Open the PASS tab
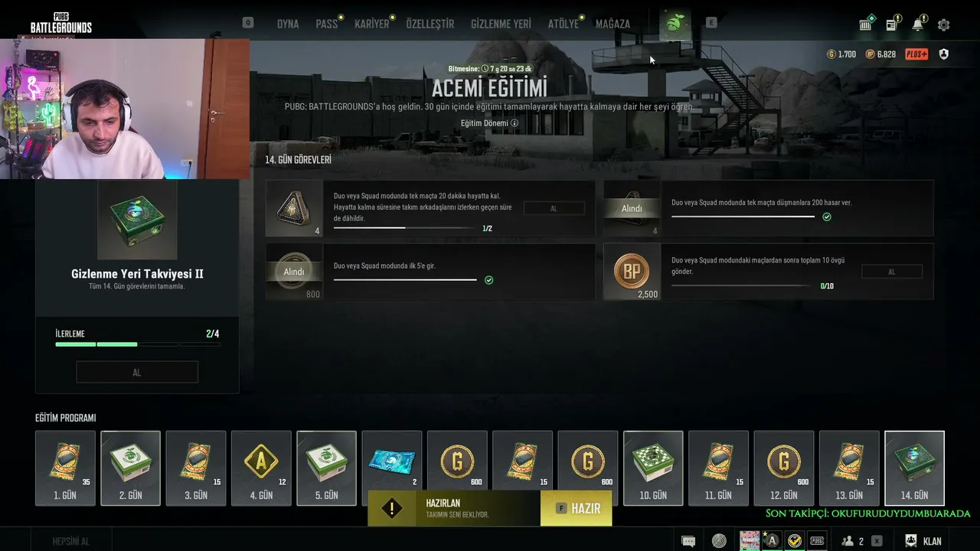The height and width of the screenshot is (551, 980). (x=327, y=24)
